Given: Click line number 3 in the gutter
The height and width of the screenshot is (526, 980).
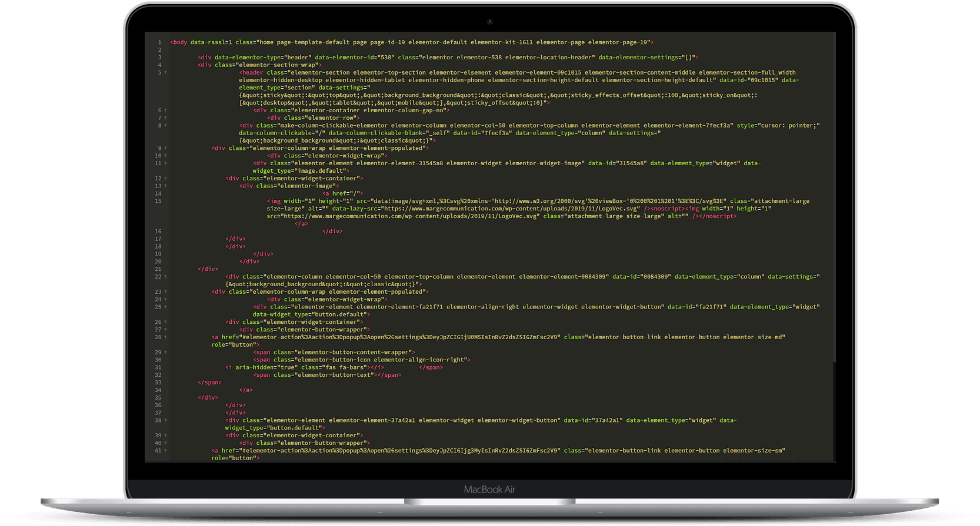Looking at the screenshot, I should [159, 58].
